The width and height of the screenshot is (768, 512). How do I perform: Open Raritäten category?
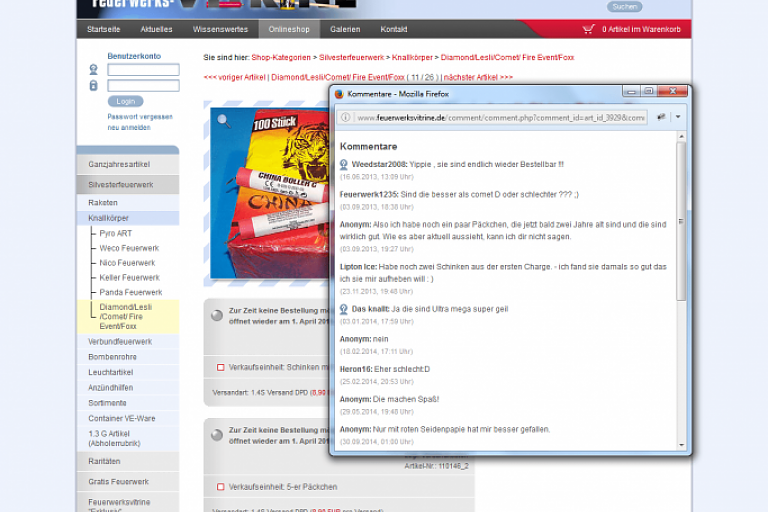[128, 462]
